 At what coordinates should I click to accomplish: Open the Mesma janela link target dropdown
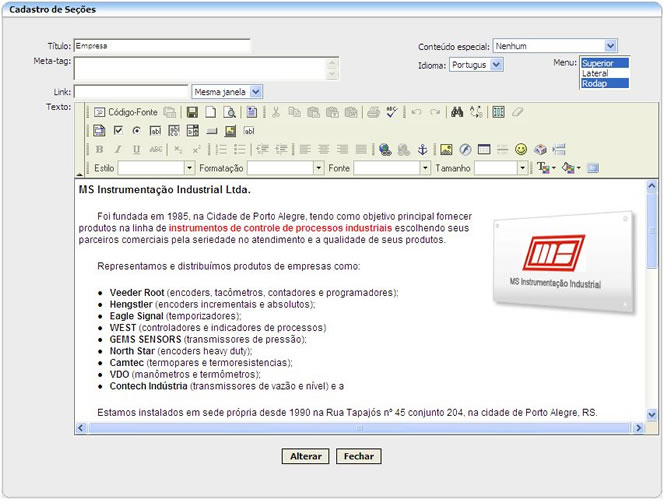click(227, 91)
